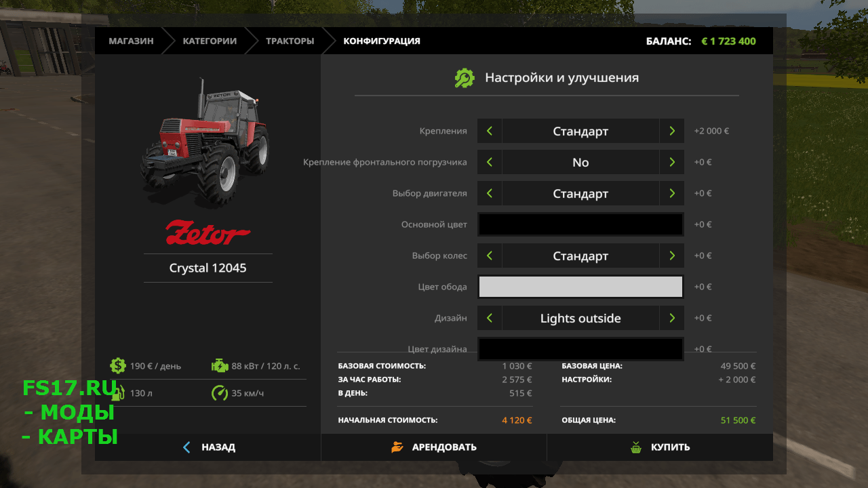The width and height of the screenshot is (868, 488).
Task: Click the Crystal 12045 model name
Action: click(208, 268)
